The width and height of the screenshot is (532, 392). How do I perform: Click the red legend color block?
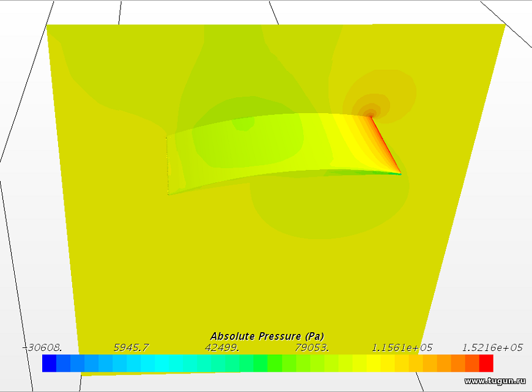486,363
